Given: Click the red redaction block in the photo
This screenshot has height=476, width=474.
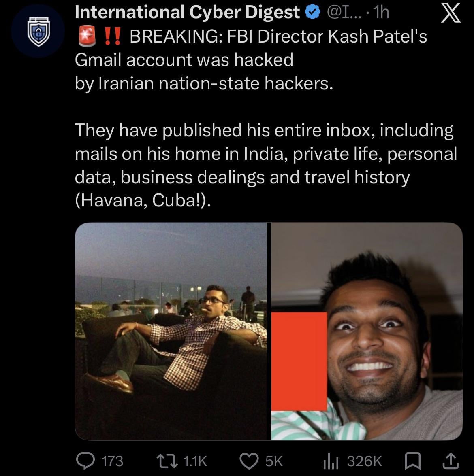Looking at the screenshot, I should pyautogui.click(x=299, y=361).
